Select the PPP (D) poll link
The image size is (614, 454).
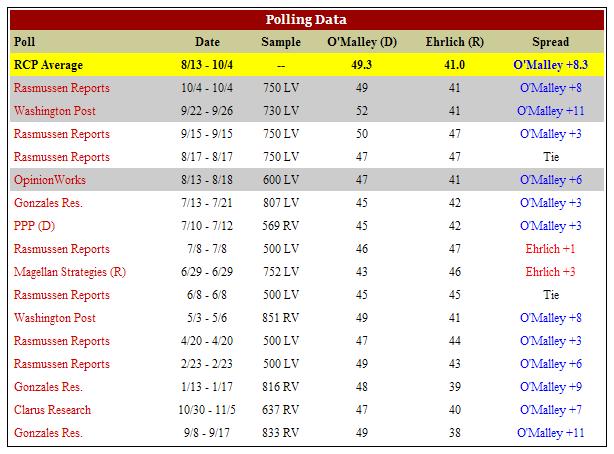(34, 226)
